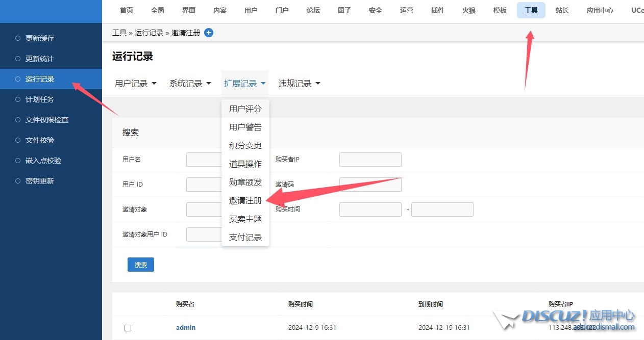Select 积分变更 in the dropdown list
The image size is (644, 340).
245,146
